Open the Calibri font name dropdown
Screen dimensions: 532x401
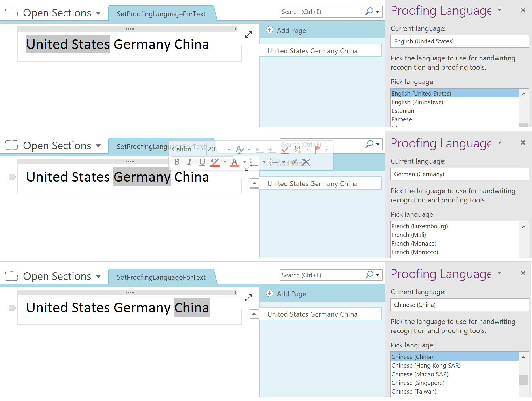click(202, 149)
